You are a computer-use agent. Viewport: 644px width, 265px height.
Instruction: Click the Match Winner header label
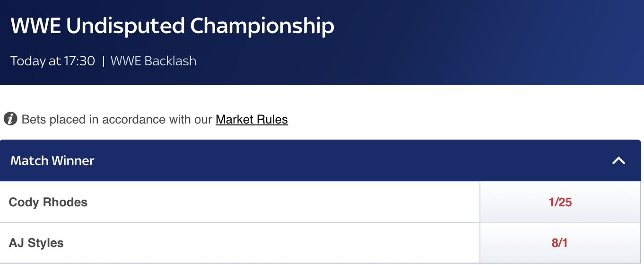tap(52, 160)
